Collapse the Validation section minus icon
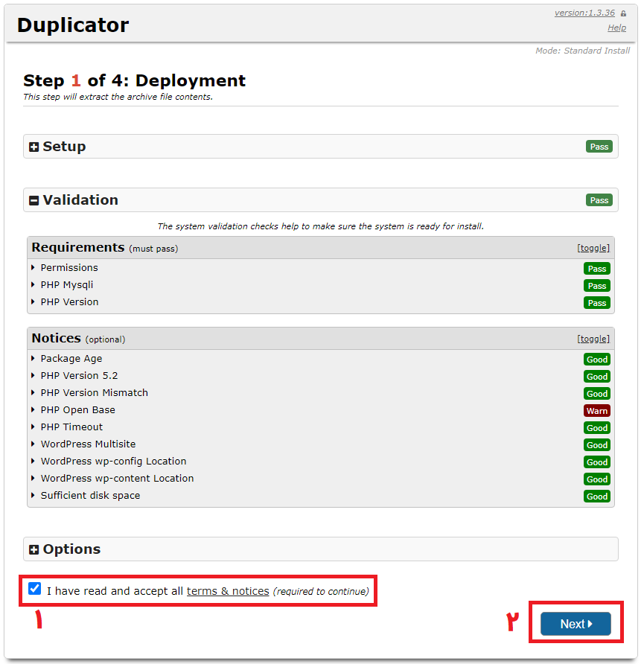644x664 pixels. pyautogui.click(x=34, y=201)
